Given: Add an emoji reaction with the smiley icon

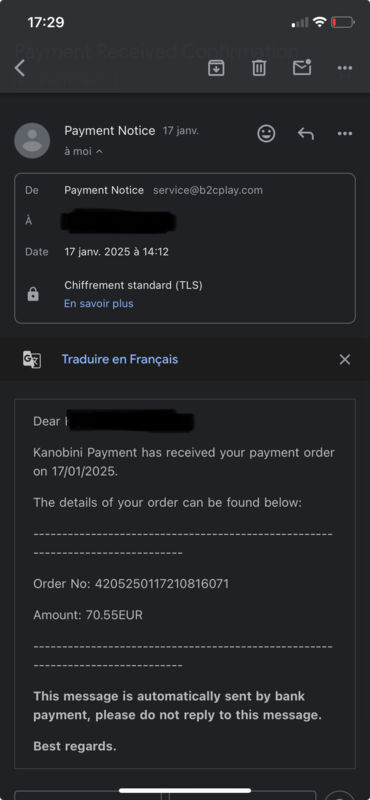Looking at the screenshot, I should [x=266, y=134].
